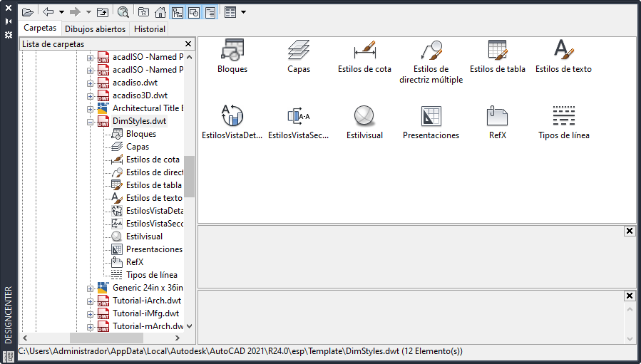Select Presentaciones in the folder tree

154,249
